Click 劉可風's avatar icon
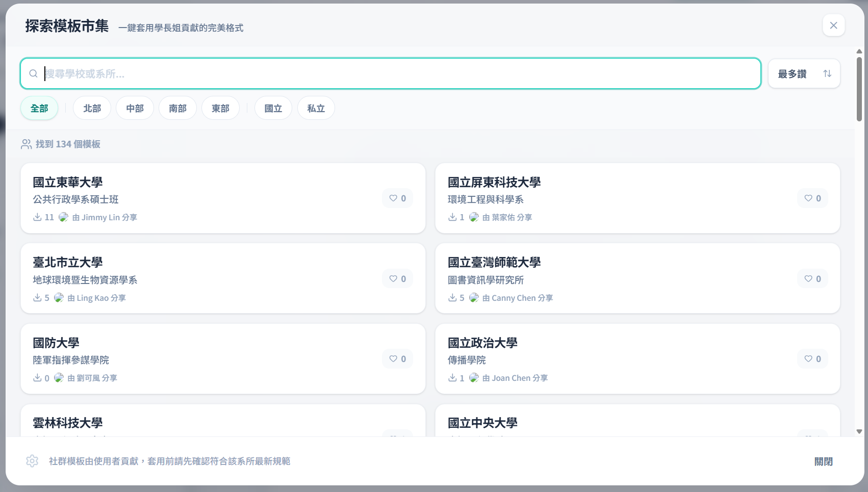 pos(59,378)
